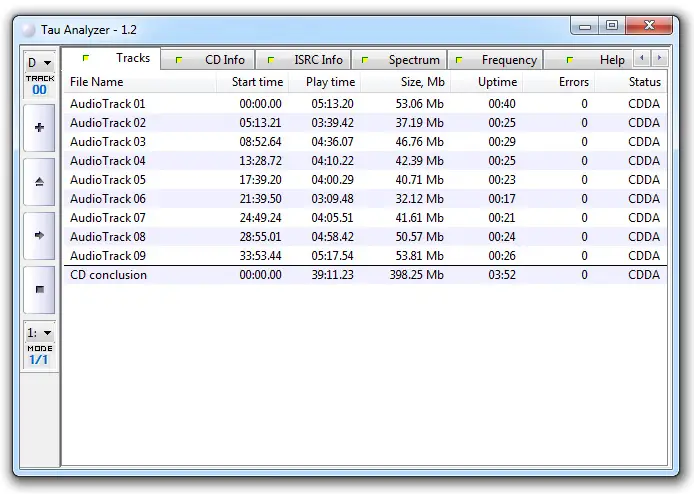Click the 50.57 Mb size cell

[419, 237]
